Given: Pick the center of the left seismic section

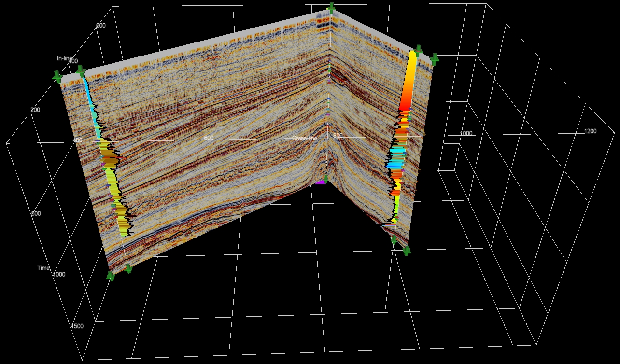Looking at the screenshot, I should (x=203, y=145).
